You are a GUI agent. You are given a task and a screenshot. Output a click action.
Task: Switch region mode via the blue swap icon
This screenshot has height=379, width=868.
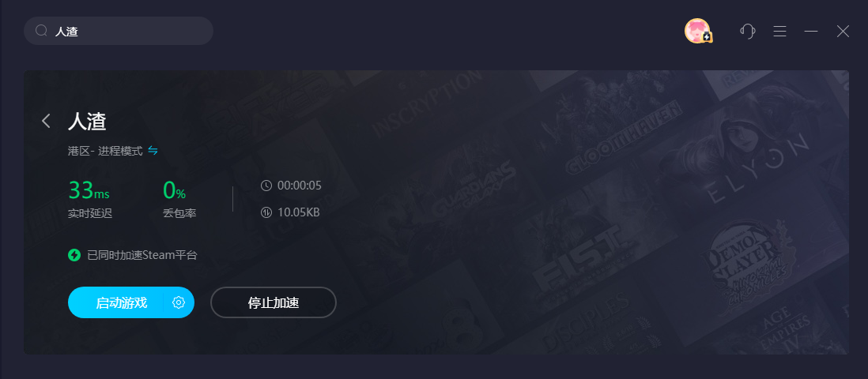[x=153, y=151]
